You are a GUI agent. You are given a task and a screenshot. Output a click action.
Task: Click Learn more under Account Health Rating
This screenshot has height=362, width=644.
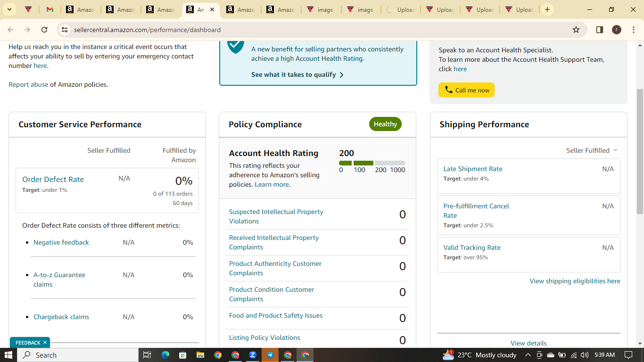272,184
